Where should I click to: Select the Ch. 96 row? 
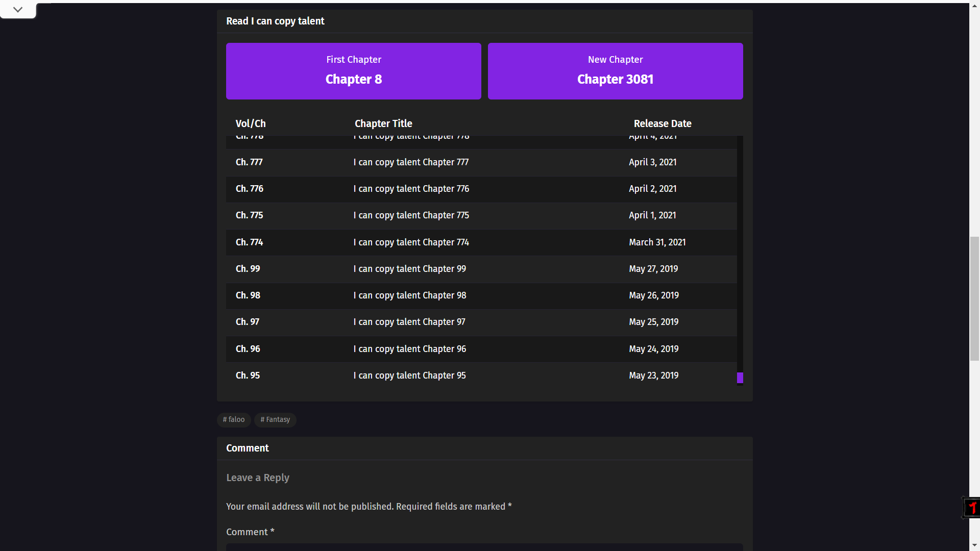(x=481, y=349)
